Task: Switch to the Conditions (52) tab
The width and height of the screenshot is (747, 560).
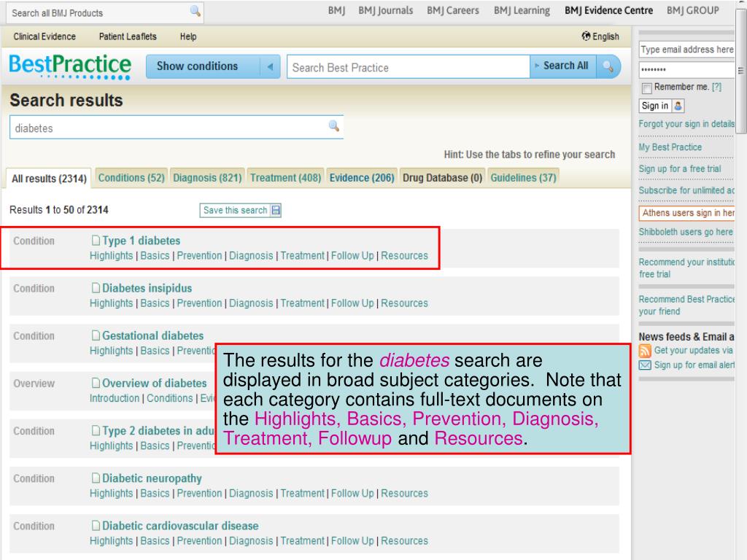Action: coord(131,178)
